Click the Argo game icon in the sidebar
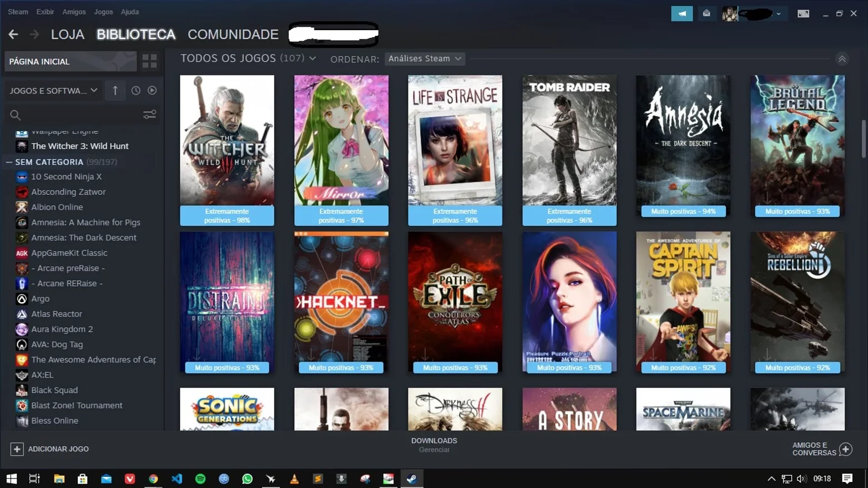Viewport: 868px width, 488px height. 22,299
